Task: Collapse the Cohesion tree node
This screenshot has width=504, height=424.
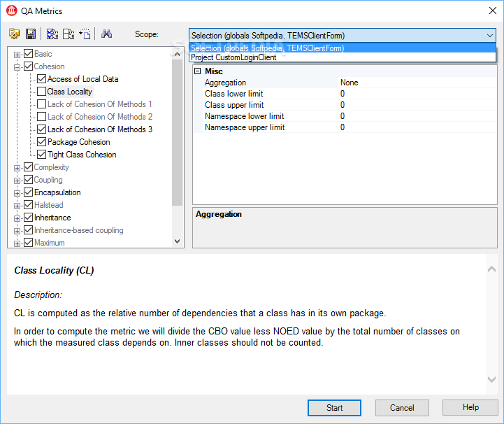Action: (x=17, y=67)
